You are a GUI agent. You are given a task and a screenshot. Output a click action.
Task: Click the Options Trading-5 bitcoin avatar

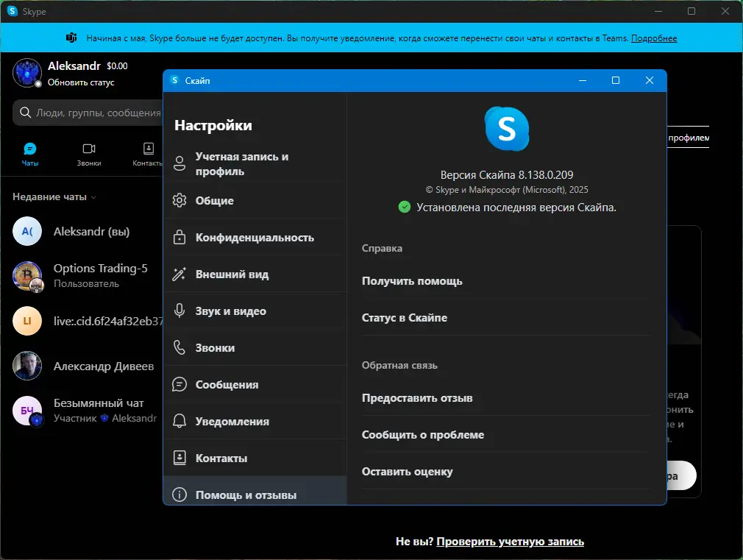pyautogui.click(x=27, y=275)
